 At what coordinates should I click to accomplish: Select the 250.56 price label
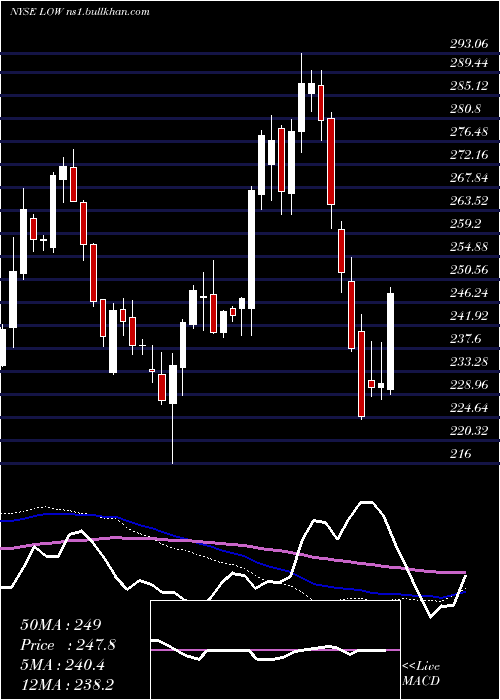[468, 270]
